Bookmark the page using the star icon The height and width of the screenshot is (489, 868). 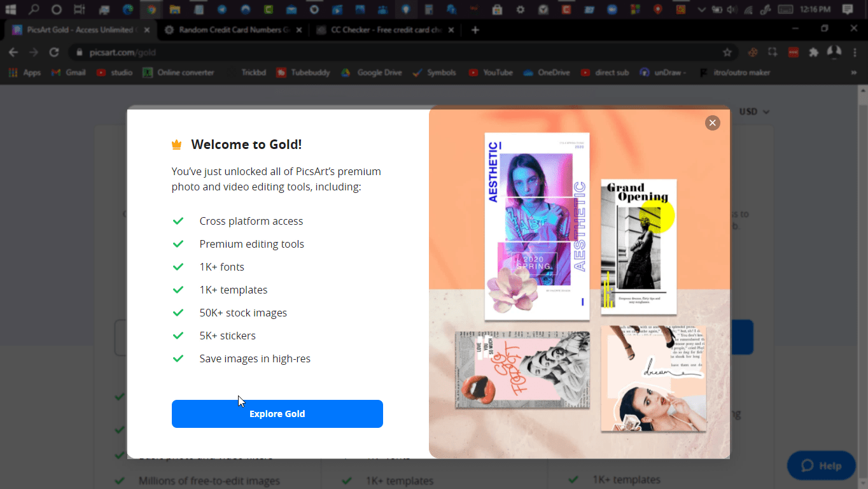coord(727,52)
